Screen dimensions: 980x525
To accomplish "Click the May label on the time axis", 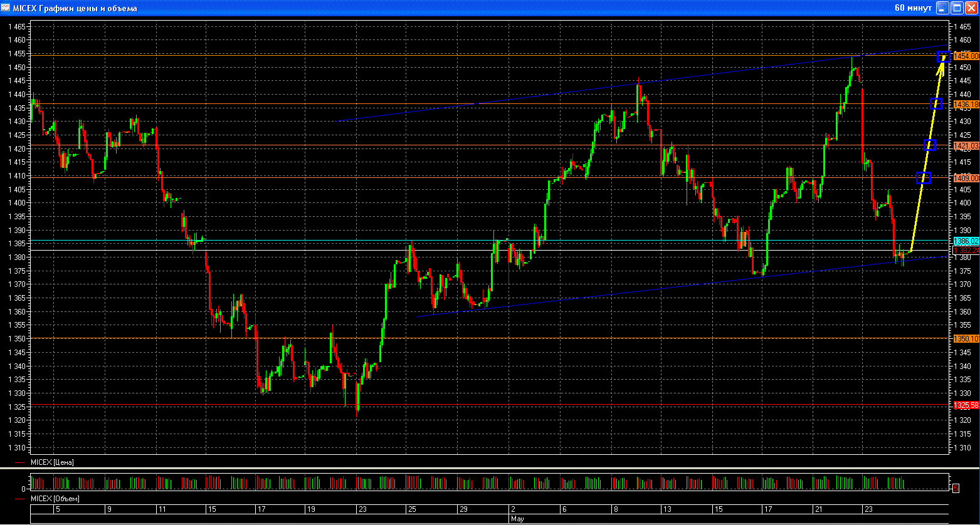I will point(517,519).
